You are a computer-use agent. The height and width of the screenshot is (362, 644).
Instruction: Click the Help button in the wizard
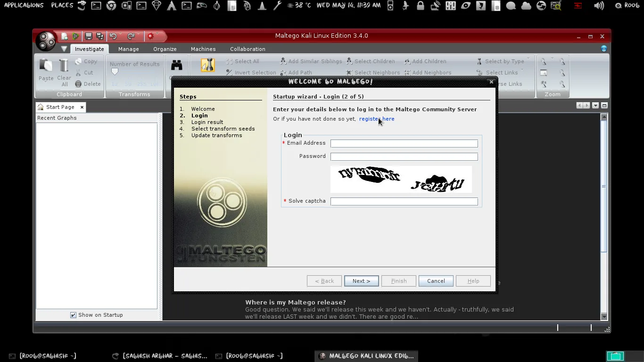pyautogui.click(x=473, y=281)
